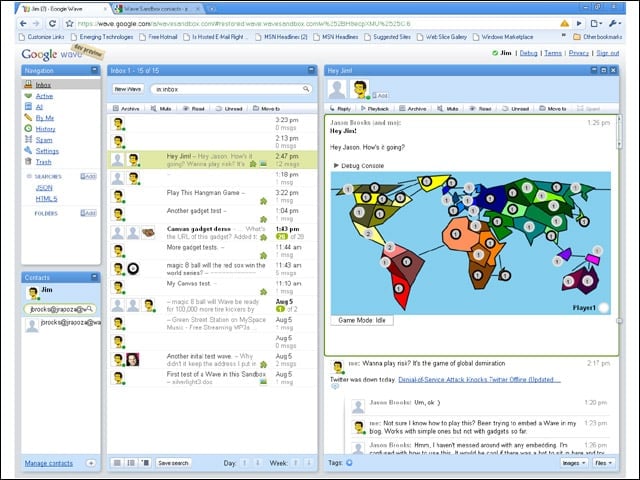Open the Free Hotmail bookmark
640x480 pixels.
tap(158, 37)
